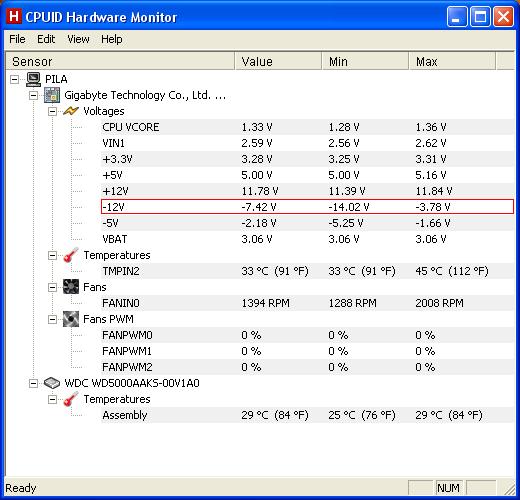
Task: Click the Sensor column header
Action: pos(120,61)
